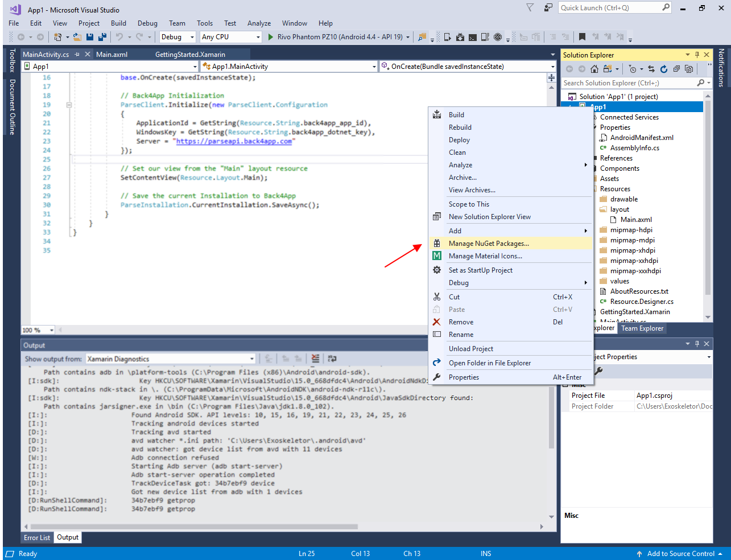Choose Manage NuGet Packages from the context menu
This screenshot has width=731, height=560.
tap(511, 244)
